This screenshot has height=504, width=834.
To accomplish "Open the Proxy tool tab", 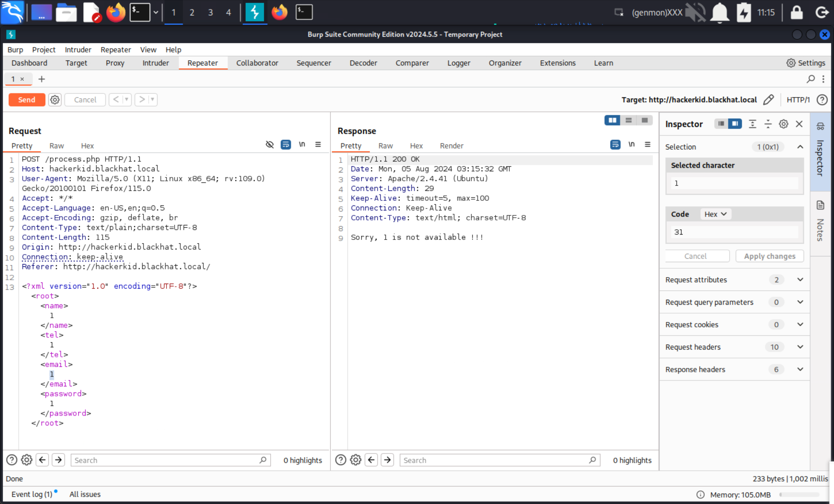I will [115, 63].
